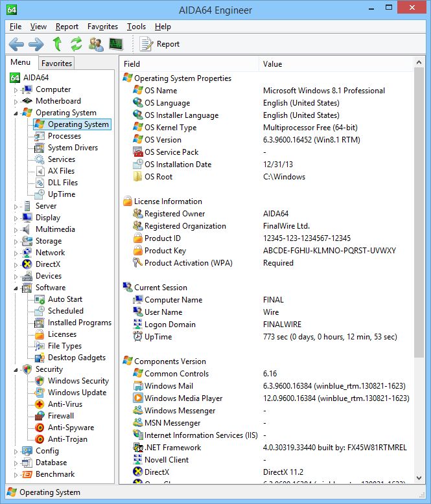Open the File menu

click(16, 27)
